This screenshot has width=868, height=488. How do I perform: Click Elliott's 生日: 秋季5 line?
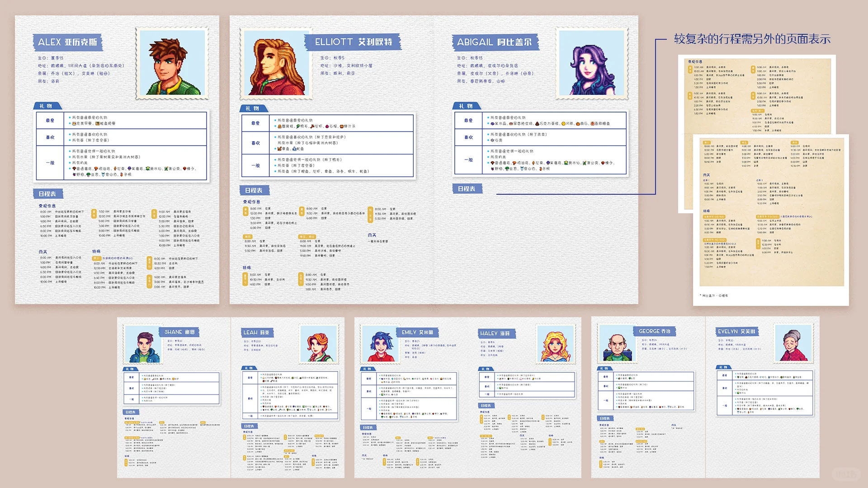332,58
